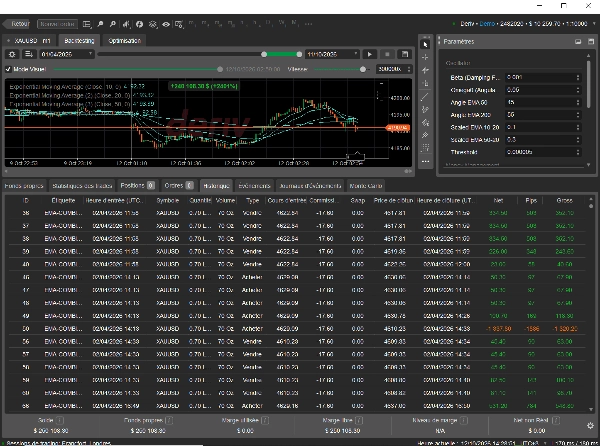
Task: Click the Paramètres panel scrollbar down arrow
Action: tap(588, 165)
